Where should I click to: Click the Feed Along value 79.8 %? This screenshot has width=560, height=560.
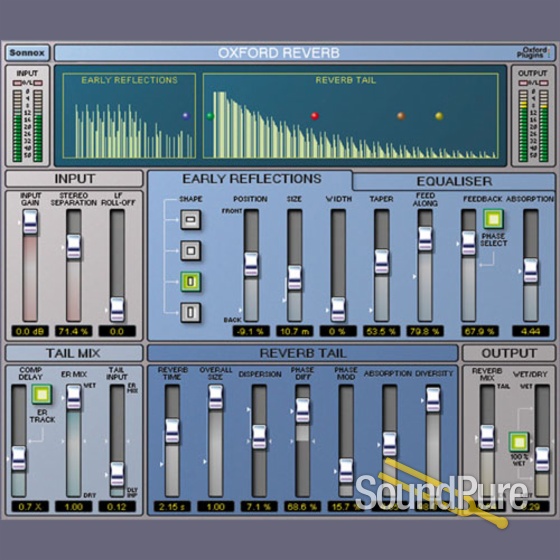point(425,331)
